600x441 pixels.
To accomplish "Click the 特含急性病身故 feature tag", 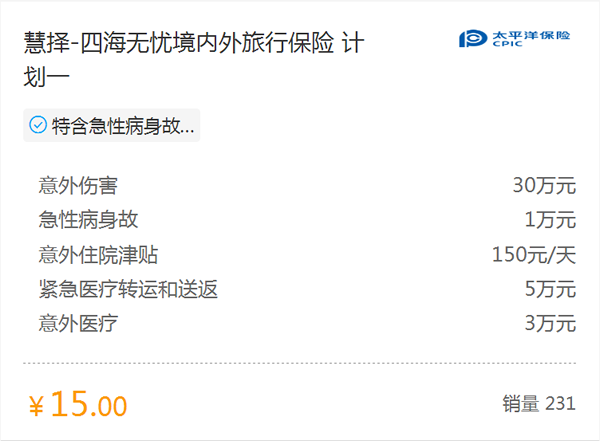I will pos(112,125).
